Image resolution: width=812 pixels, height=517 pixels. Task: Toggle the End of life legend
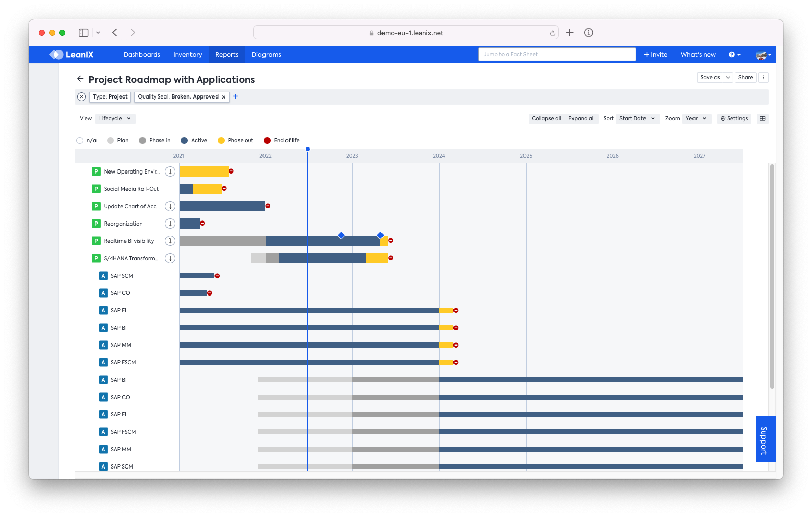[x=281, y=141]
